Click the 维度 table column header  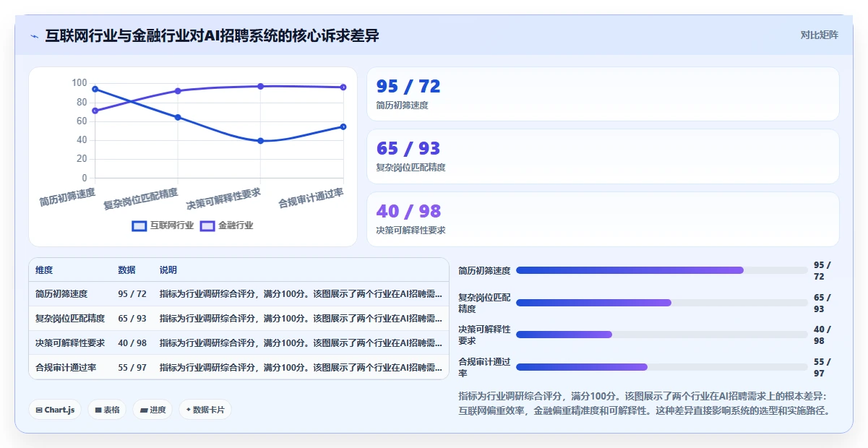pyautogui.click(x=44, y=270)
